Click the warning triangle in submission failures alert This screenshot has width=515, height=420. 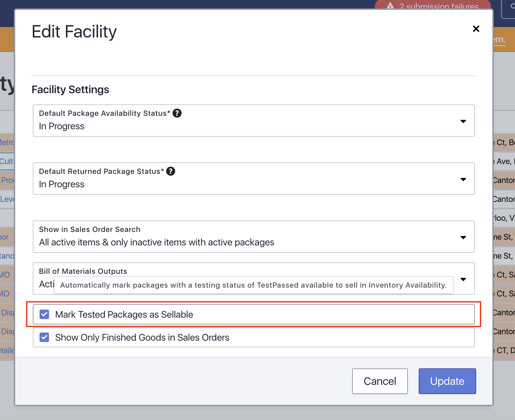click(390, 6)
